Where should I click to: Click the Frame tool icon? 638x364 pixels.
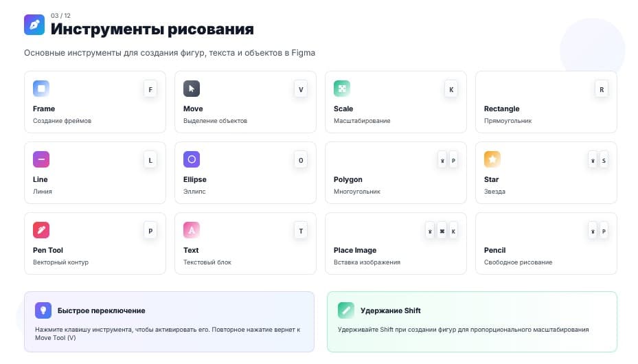coord(41,89)
